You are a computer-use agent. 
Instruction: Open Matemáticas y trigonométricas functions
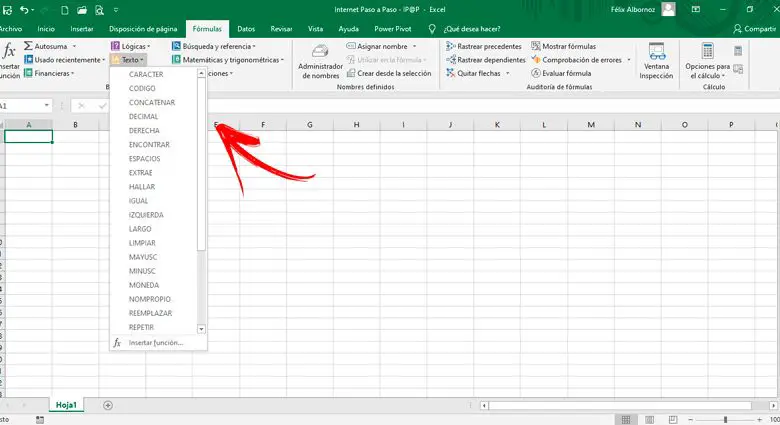click(228, 60)
